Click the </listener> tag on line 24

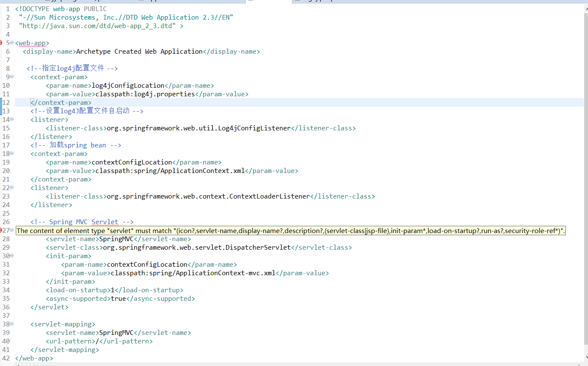pos(52,205)
